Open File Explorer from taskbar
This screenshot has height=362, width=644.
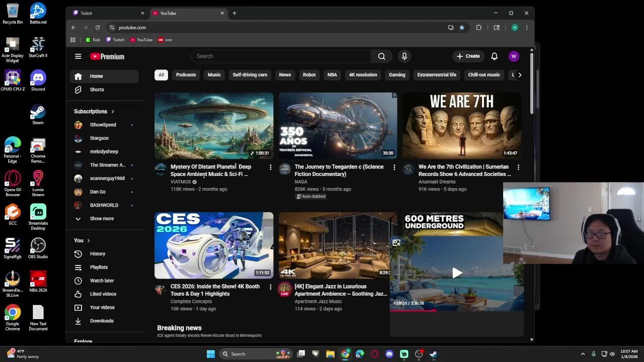pyautogui.click(x=330, y=354)
